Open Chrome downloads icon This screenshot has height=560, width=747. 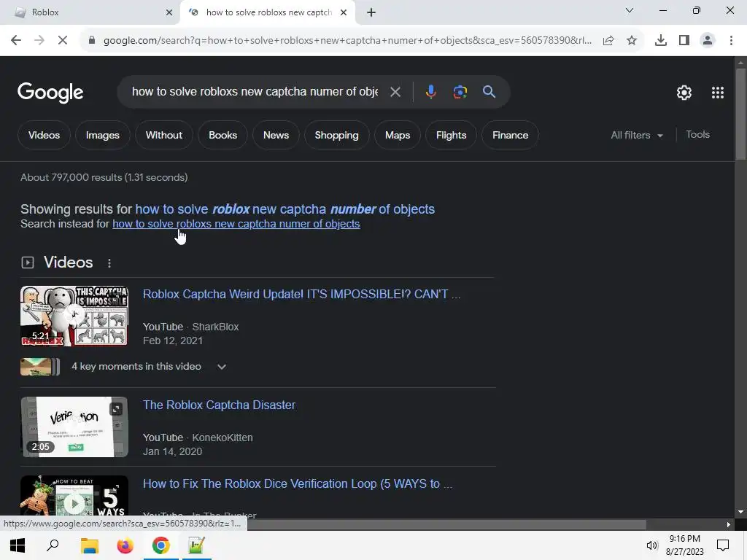point(661,41)
